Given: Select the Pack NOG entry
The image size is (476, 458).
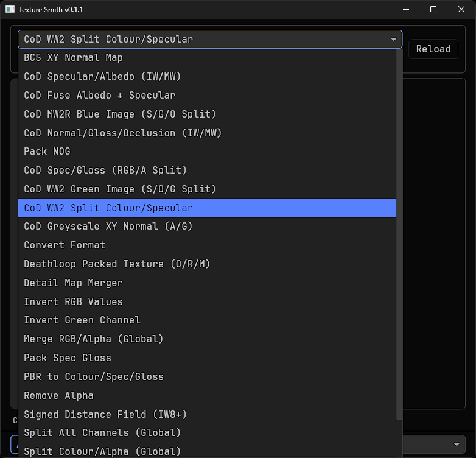Looking at the screenshot, I should [207, 152].
